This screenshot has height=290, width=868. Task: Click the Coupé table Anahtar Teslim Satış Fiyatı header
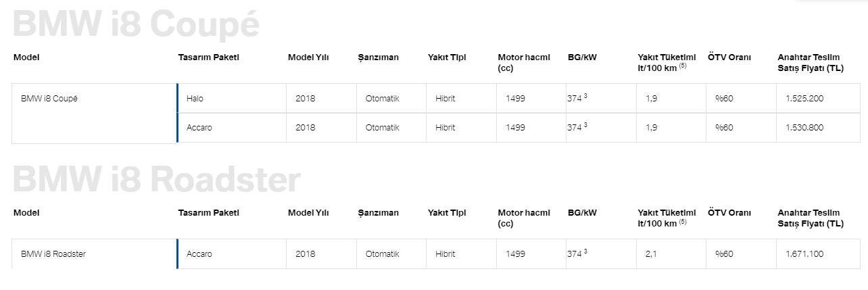811,63
